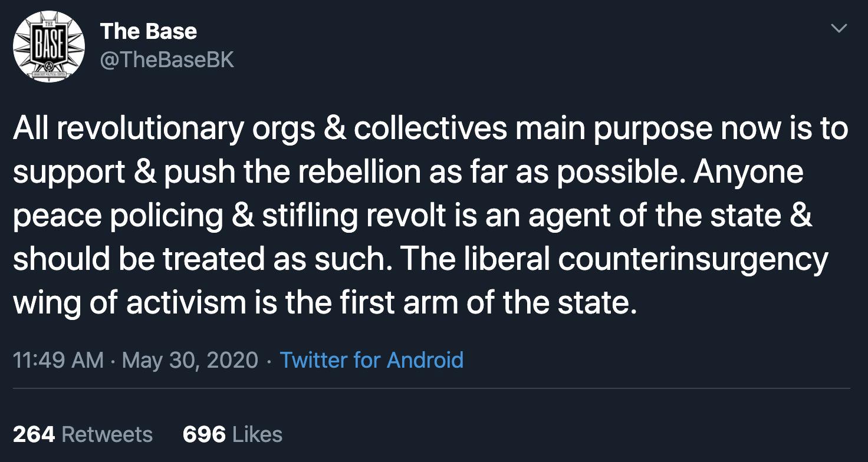
Task: Click the 11:49 AM timestamp
Action: [x=58, y=359]
